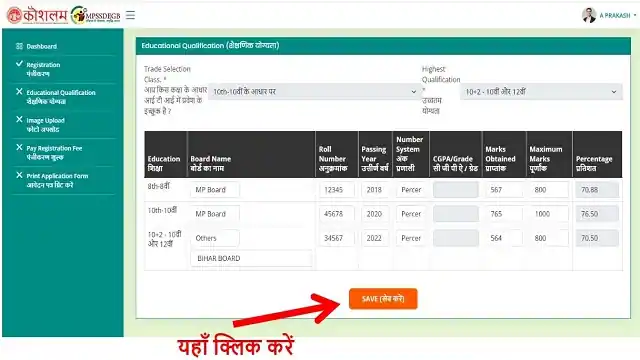Open the Trade Selection Class dropdown

tap(314, 92)
